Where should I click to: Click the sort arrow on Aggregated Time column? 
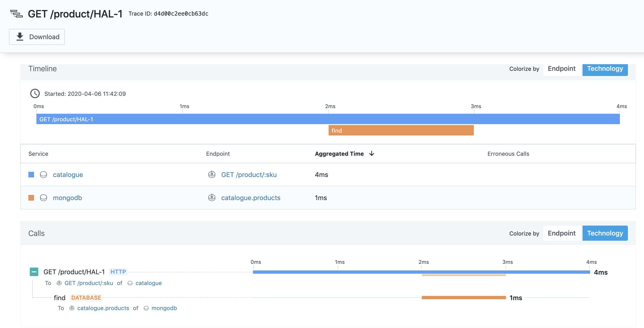372,154
